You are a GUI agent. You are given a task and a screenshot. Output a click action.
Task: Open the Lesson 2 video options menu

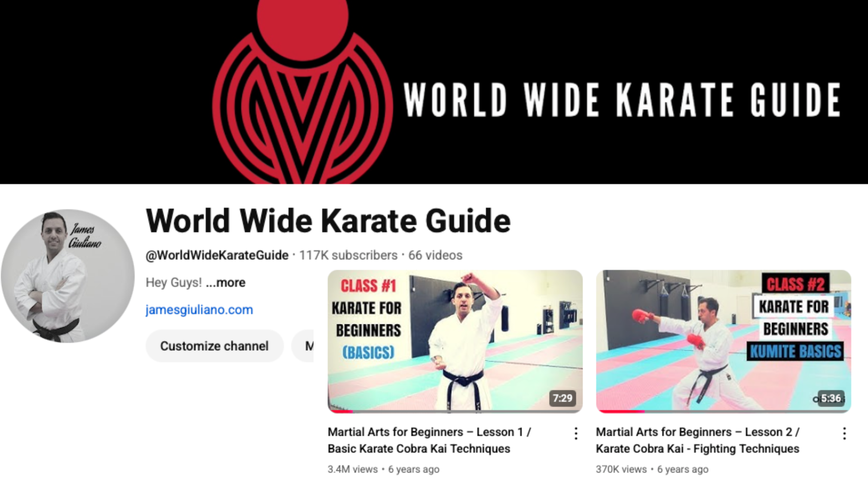(x=844, y=434)
